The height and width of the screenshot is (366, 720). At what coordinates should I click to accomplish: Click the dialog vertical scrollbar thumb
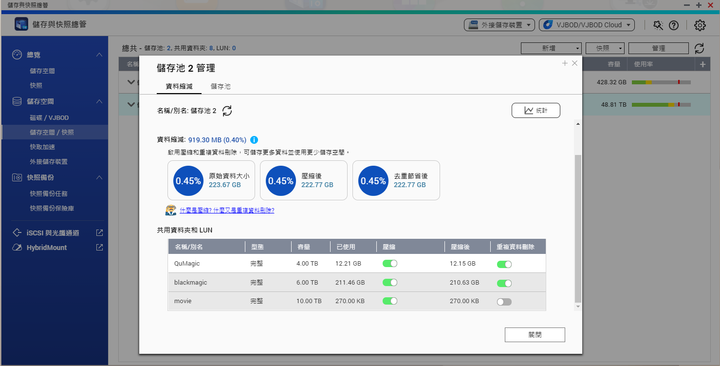[578, 228]
